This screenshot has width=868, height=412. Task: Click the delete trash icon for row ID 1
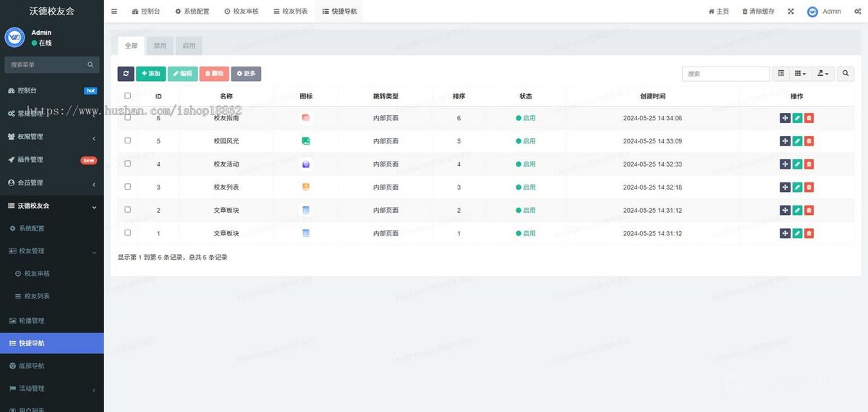tap(809, 233)
